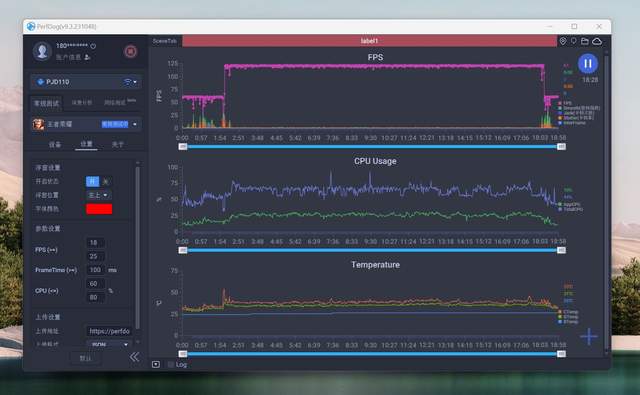
Task: Click the default reset button at panel bottom
Action: [85, 358]
